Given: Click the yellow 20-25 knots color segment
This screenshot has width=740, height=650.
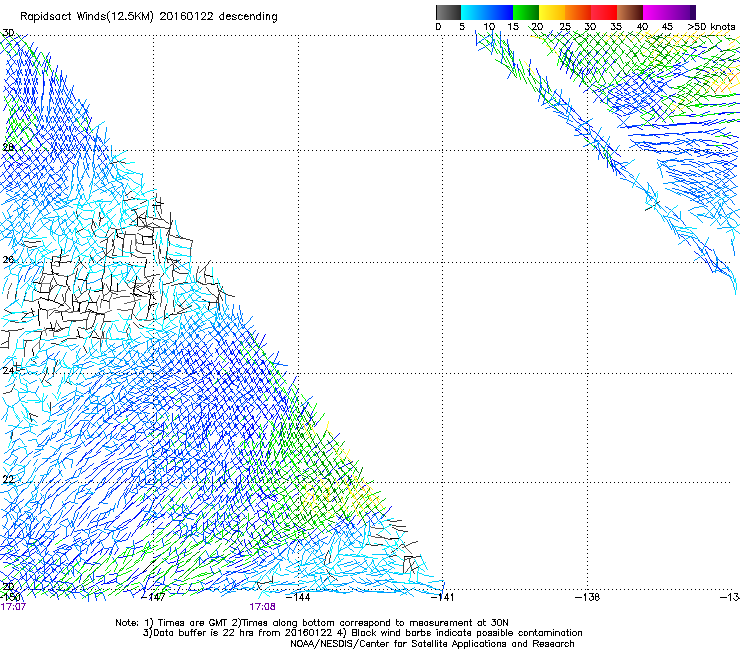Looking at the screenshot, I should (552, 12).
